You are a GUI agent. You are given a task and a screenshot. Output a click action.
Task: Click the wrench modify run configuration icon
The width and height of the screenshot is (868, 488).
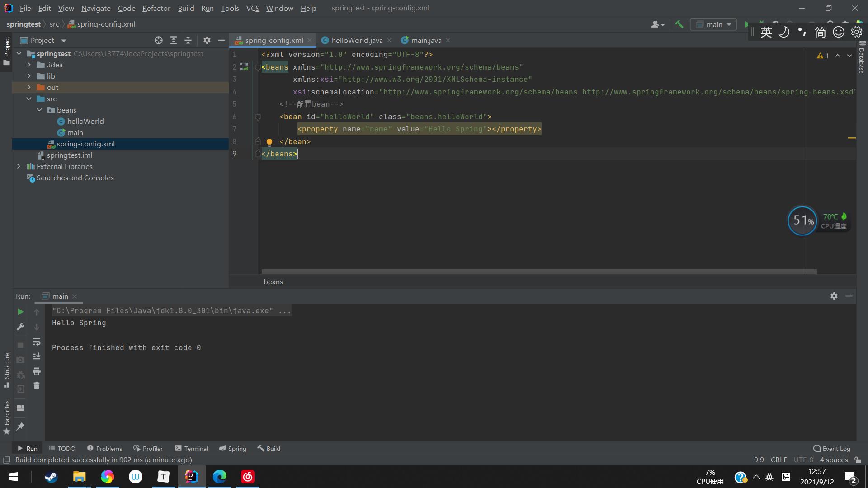[x=20, y=327]
